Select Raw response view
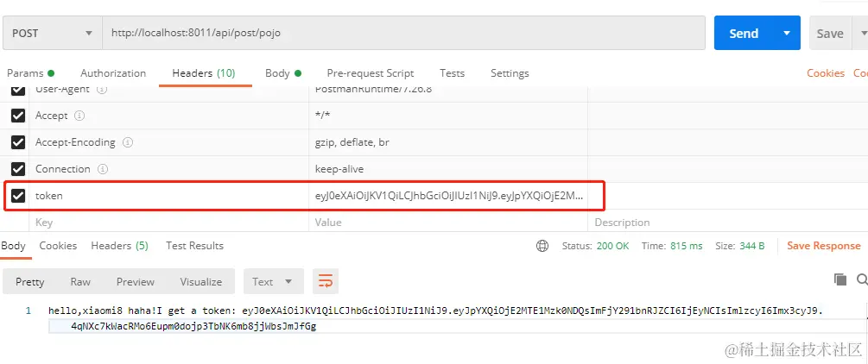Screen dimensions: 868x364 (x=80, y=281)
